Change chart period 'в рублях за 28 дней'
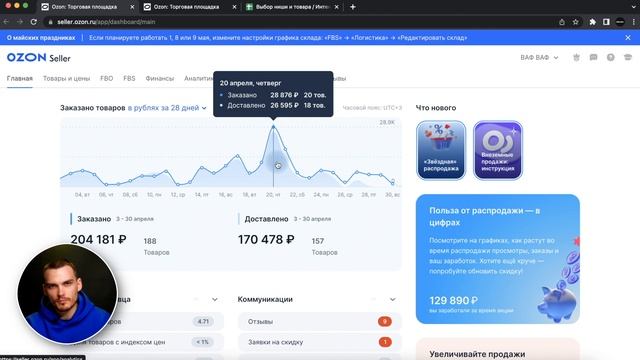 tap(167, 108)
